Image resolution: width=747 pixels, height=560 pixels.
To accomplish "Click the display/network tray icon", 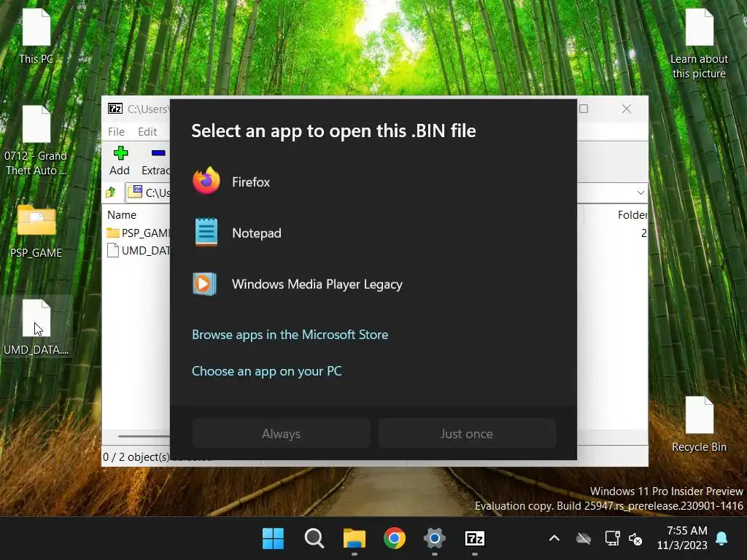I will click(x=612, y=539).
